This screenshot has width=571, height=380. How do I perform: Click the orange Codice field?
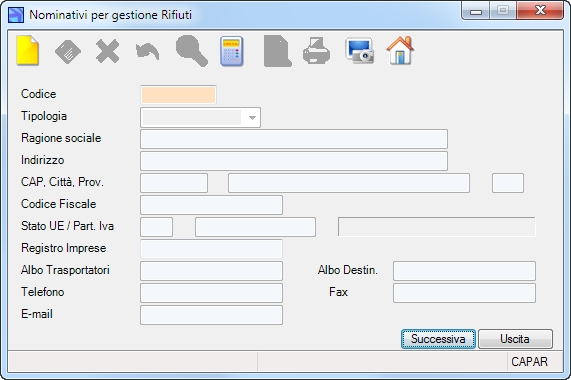tap(178, 95)
